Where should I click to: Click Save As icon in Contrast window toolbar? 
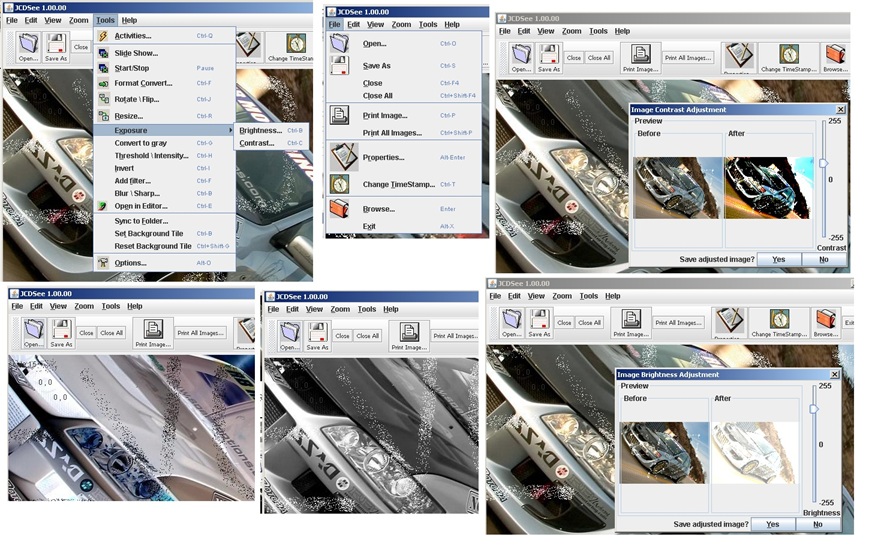tap(549, 58)
